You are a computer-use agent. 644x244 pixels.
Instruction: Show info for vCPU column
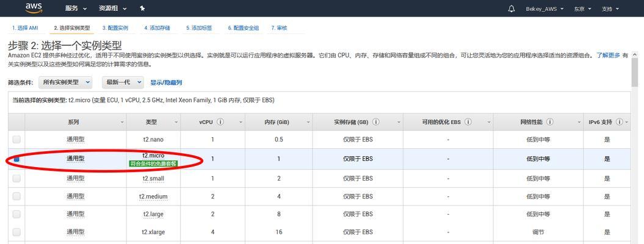[220, 122]
